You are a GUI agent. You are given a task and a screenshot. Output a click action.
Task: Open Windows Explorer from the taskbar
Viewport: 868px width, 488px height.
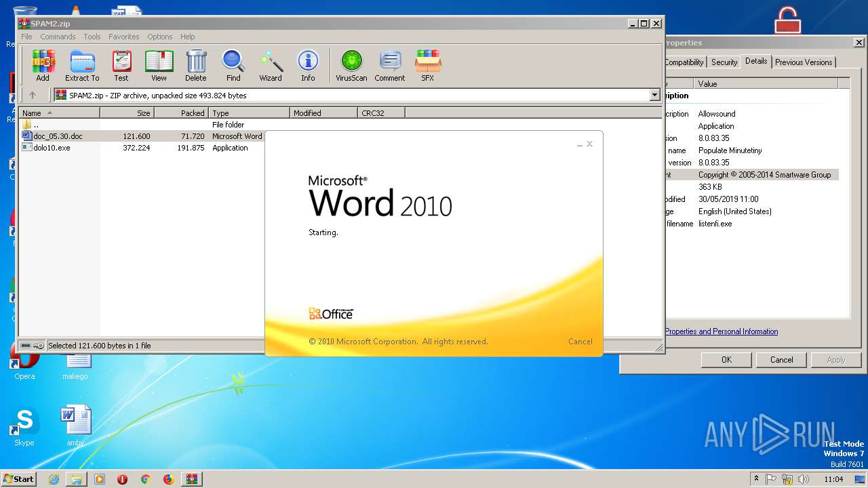click(77, 479)
